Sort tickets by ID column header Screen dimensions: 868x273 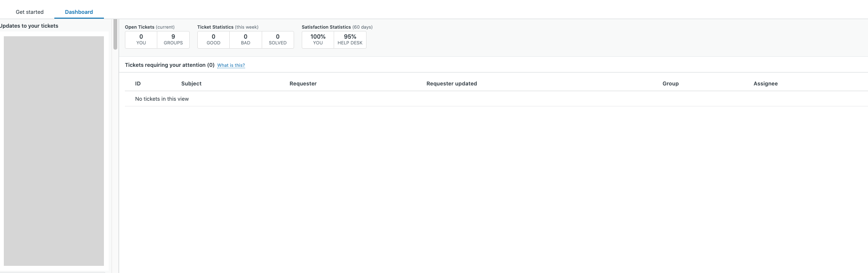click(138, 84)
